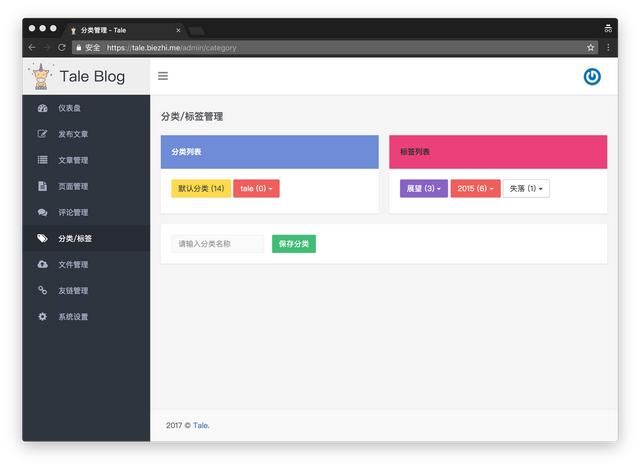Open the 系统设置 gear icon
The height and width of the screenshot is (468, 640).
(42, 316)
